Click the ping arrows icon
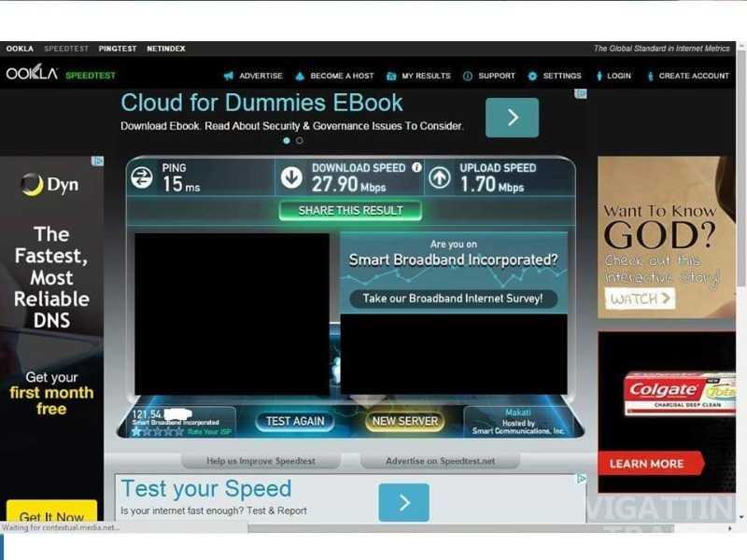The height and width of the screenshot is (560, 747). pos(142,177)
